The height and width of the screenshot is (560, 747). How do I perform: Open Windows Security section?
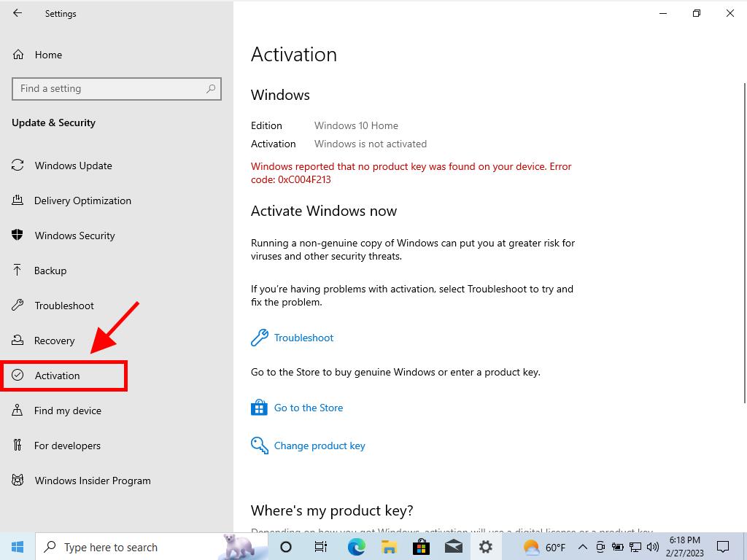(74, 236)
